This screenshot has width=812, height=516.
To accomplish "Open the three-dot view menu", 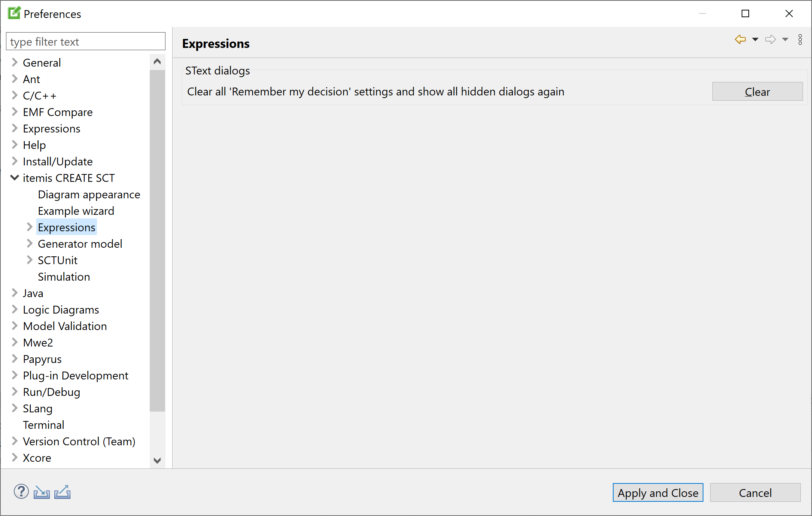I will click(800, 39).
